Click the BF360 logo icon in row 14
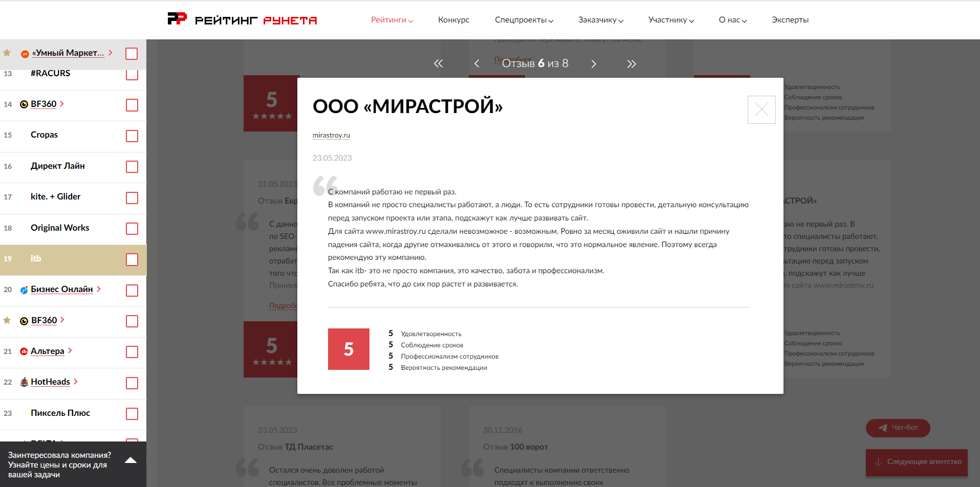The height and width of the screenshot is (487, 980). point(24,104)
